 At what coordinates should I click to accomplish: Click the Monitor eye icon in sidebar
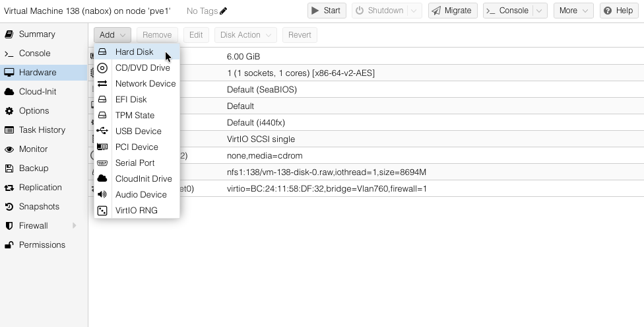tap(9, 149)
